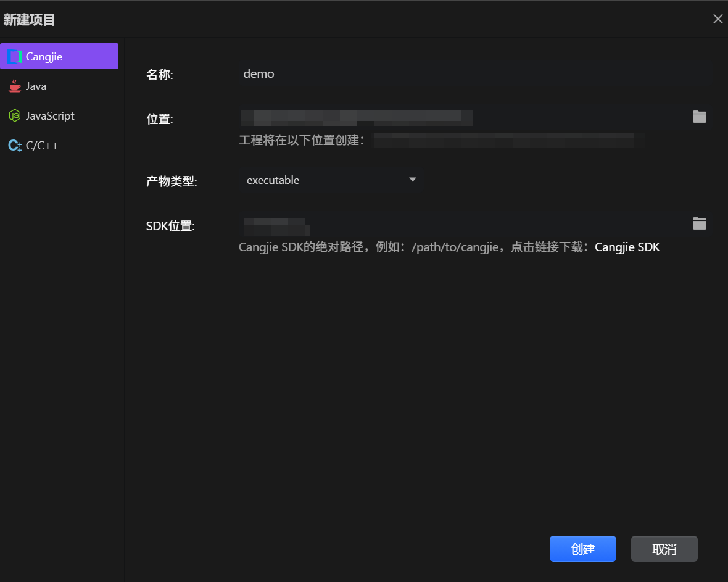Click the 新建项目 dialog title
The image size is (728, 582).
tap(29, 20)
